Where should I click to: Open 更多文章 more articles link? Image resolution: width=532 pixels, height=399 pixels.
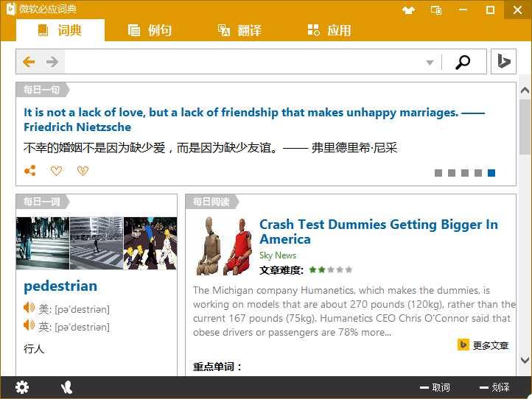pos(483,345)
